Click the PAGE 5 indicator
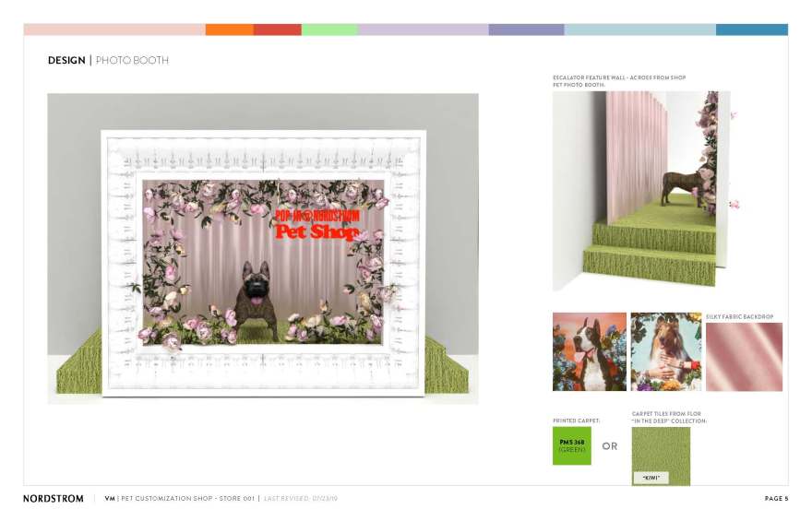The width and height of the screenshot is (812, 521). (x=776, y=499)
